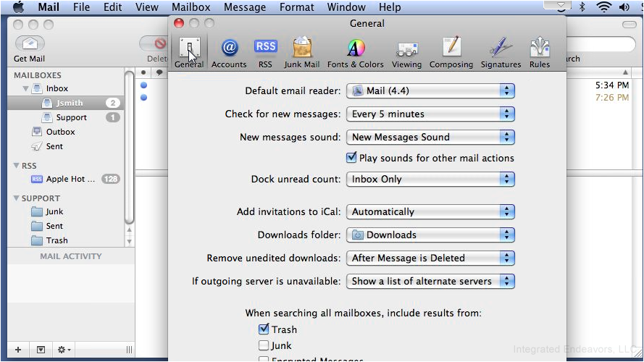Open the Signatures preferences pane
The width and height of the screenshot is (644, 362).
pos(501,54)
